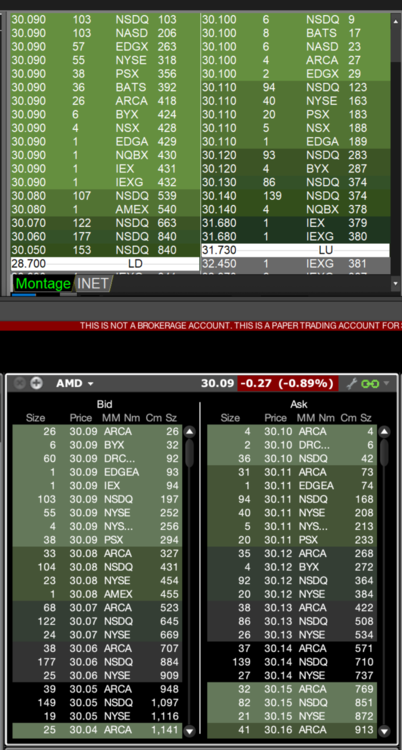Image resolution: width=402 pixels, height=750 pixels.
Task: Click the green chain link icon
Action: pyautogui.click(x=370, y=384)
